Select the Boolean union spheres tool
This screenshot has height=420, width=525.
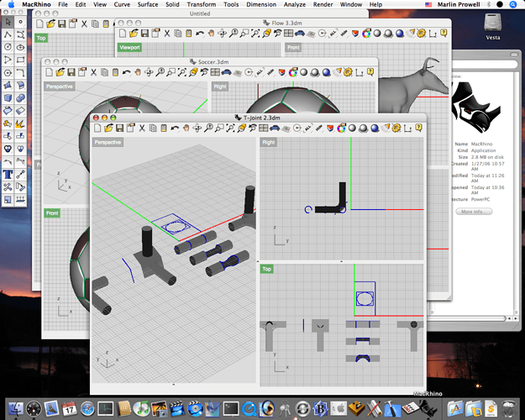point(20,98)
